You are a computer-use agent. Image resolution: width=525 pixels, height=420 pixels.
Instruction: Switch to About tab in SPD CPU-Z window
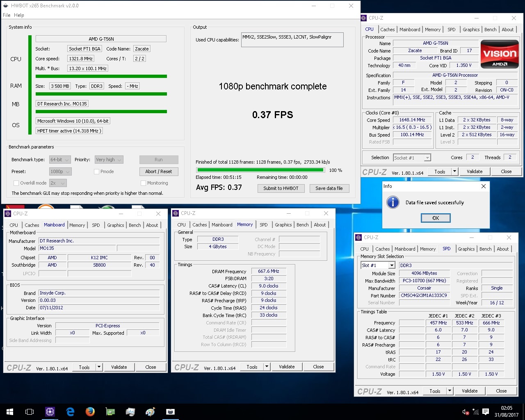pyautogui.click(x=503, y=249)
